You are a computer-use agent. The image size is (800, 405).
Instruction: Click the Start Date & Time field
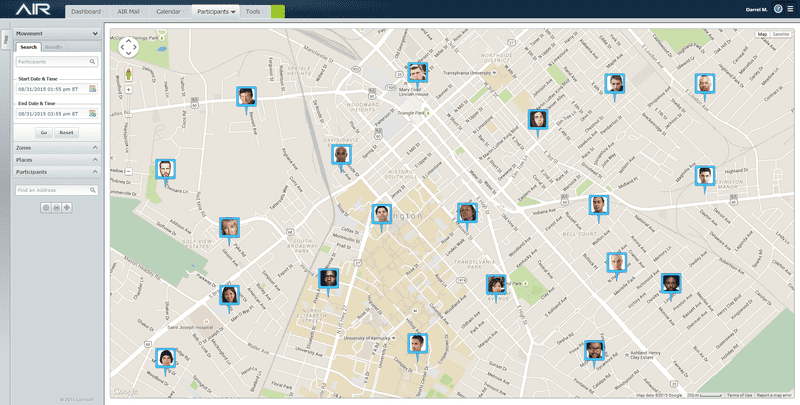(57, 89)
